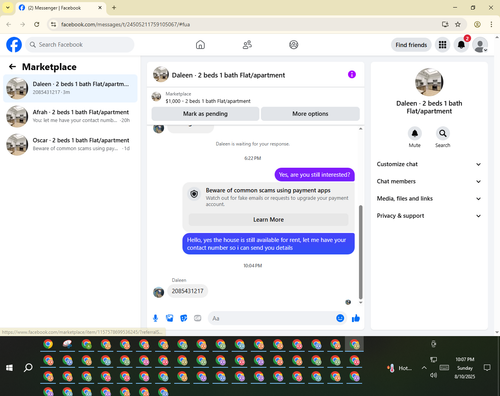Click message text 2085431217

[187, 291]
